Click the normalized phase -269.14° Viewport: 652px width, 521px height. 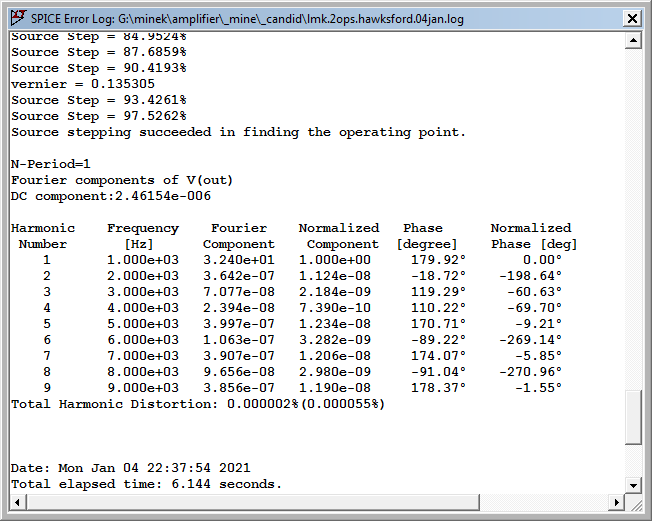(530, 340)
